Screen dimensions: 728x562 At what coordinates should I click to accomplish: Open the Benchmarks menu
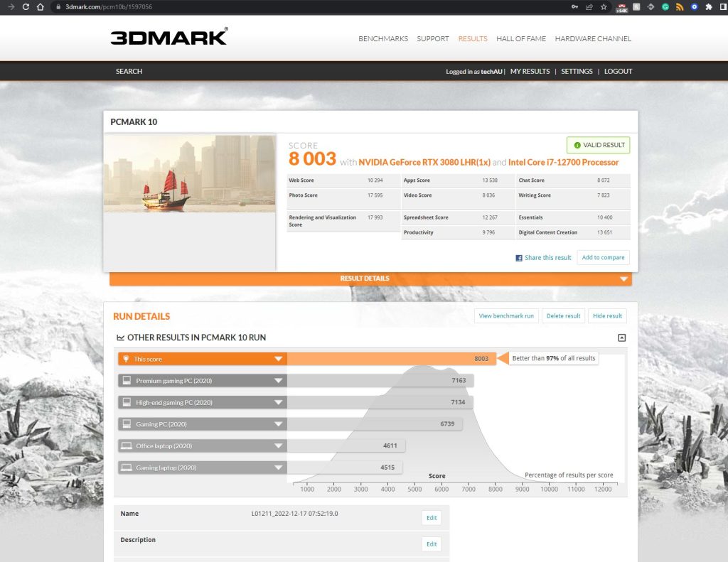point(383,38)
